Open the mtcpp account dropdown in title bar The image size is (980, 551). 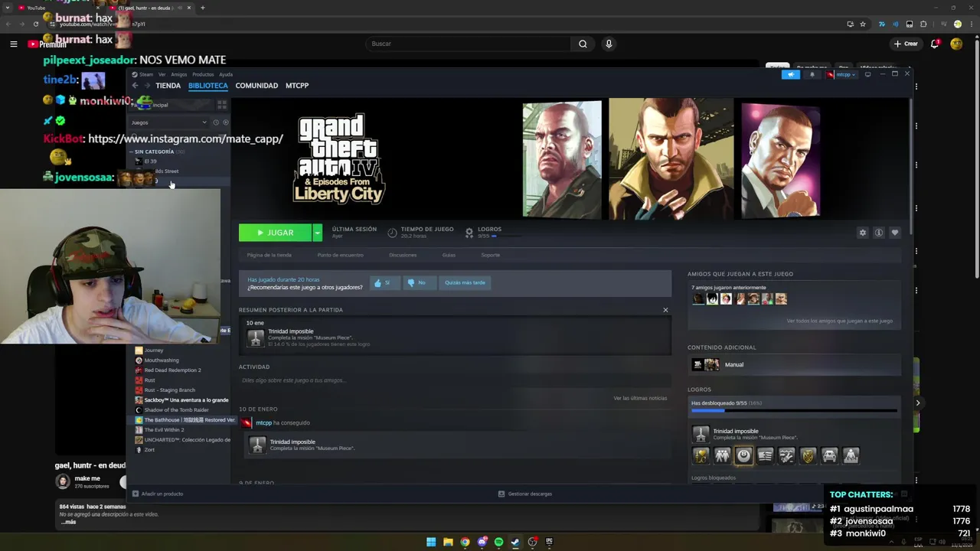point(841,74)
